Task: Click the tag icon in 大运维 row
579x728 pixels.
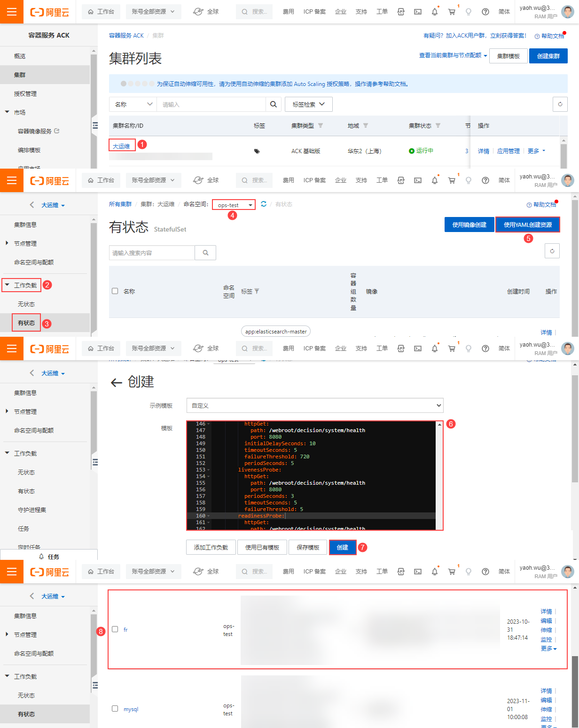Action: point(257,151)
